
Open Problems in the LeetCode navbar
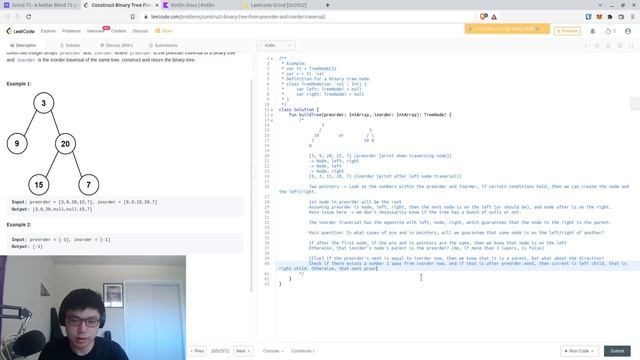[x=71, y=31]
